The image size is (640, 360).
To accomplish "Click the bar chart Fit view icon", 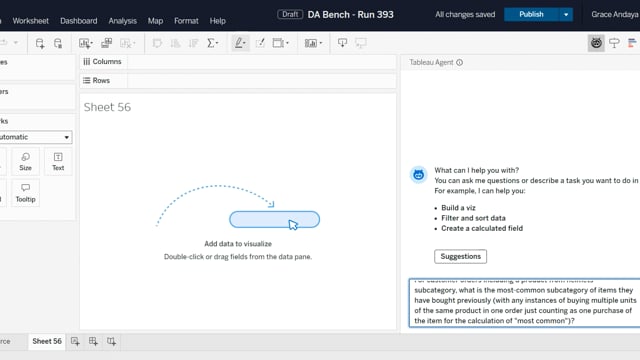I will click(311, 43).
